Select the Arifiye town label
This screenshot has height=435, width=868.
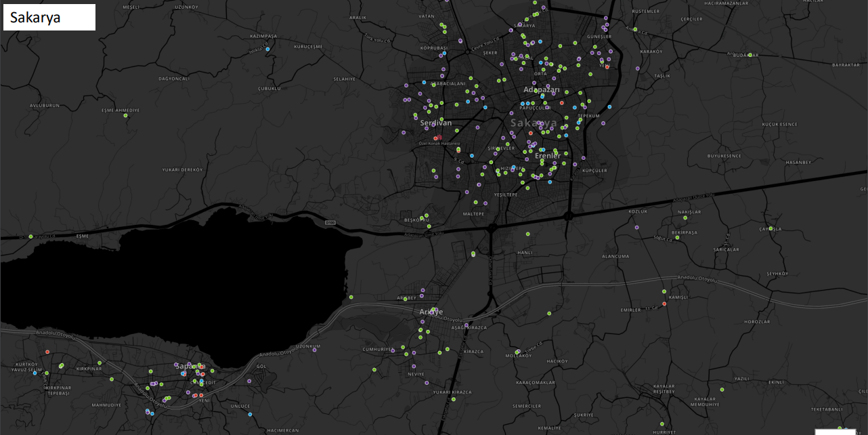[430, 312]
